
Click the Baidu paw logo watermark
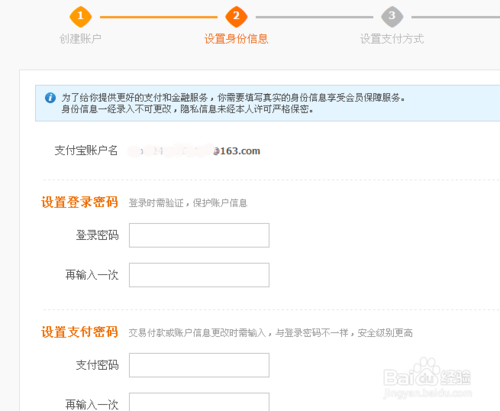pyautogui.click(x=427, y=372)
